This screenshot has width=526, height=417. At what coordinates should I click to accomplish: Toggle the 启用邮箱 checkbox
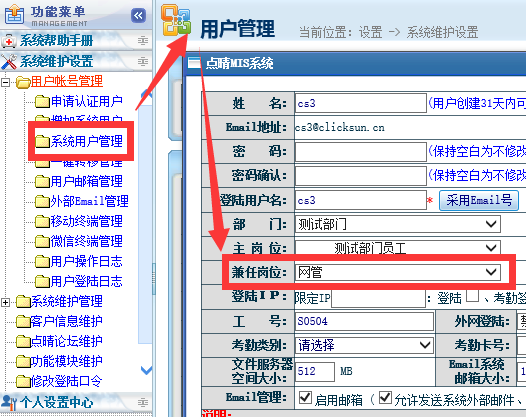[x=305, y=398]
